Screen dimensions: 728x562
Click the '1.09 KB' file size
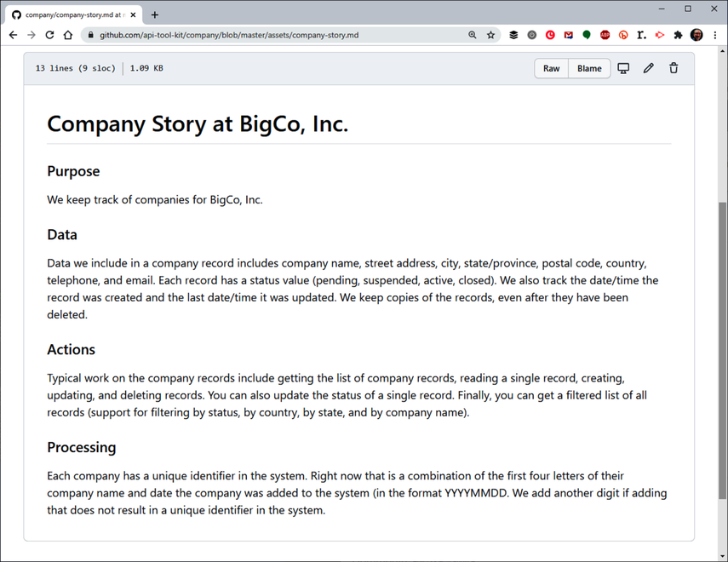[x=146, y=68]
